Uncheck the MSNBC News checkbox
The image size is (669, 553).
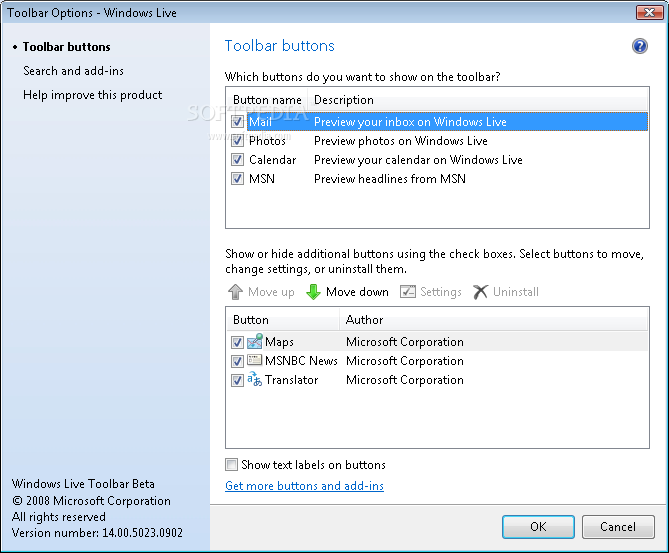pos(237,361)
